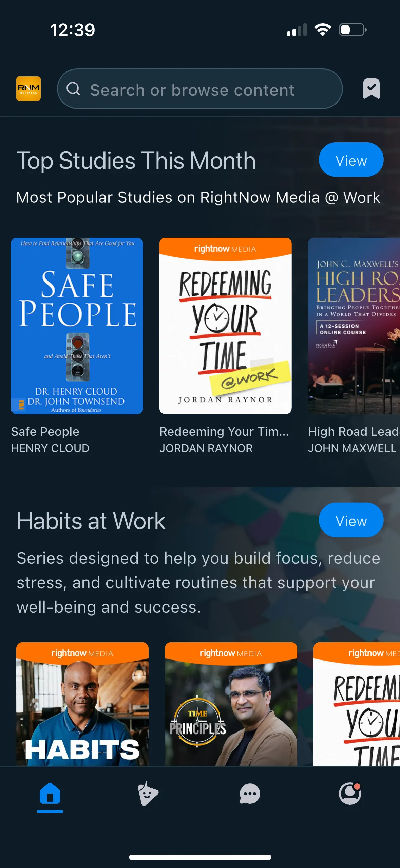Tap the battery indicator icon
This screenshot has height=868, width=400.
click(353, 30)
